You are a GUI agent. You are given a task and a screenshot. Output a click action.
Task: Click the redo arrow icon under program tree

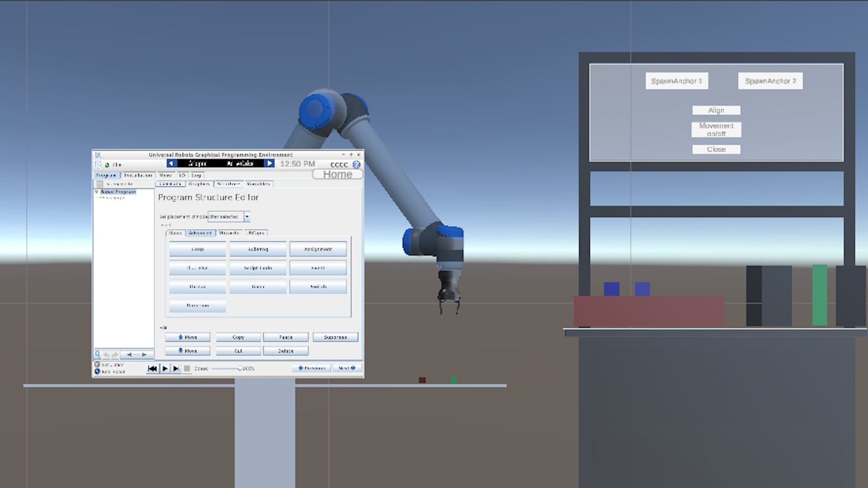point(115,355)
